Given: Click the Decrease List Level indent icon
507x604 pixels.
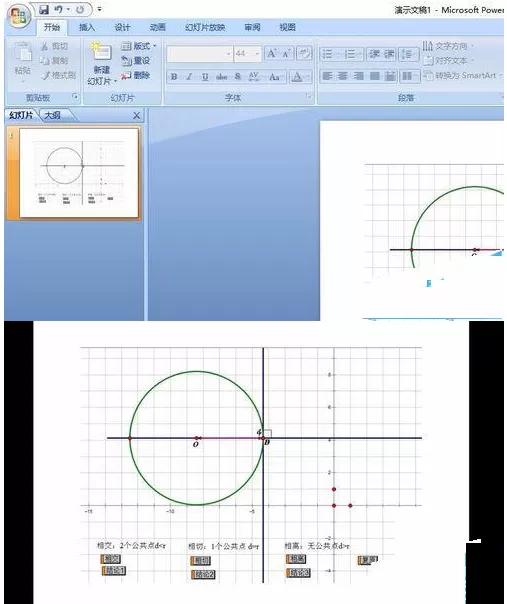Looking at the screenshot, I should point(374,54).
